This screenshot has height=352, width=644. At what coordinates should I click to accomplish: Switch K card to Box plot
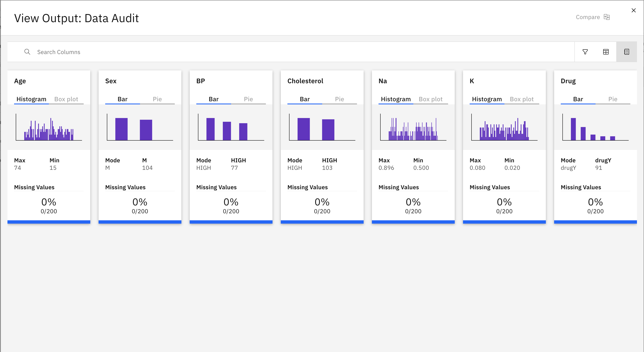[x=521, y=99]
